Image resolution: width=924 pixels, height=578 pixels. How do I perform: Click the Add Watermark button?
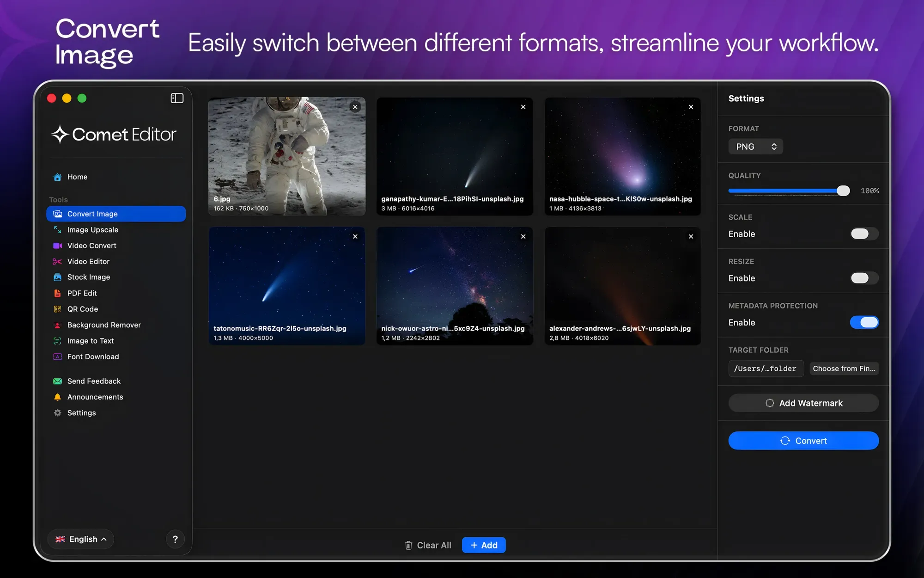coord(803,403)
